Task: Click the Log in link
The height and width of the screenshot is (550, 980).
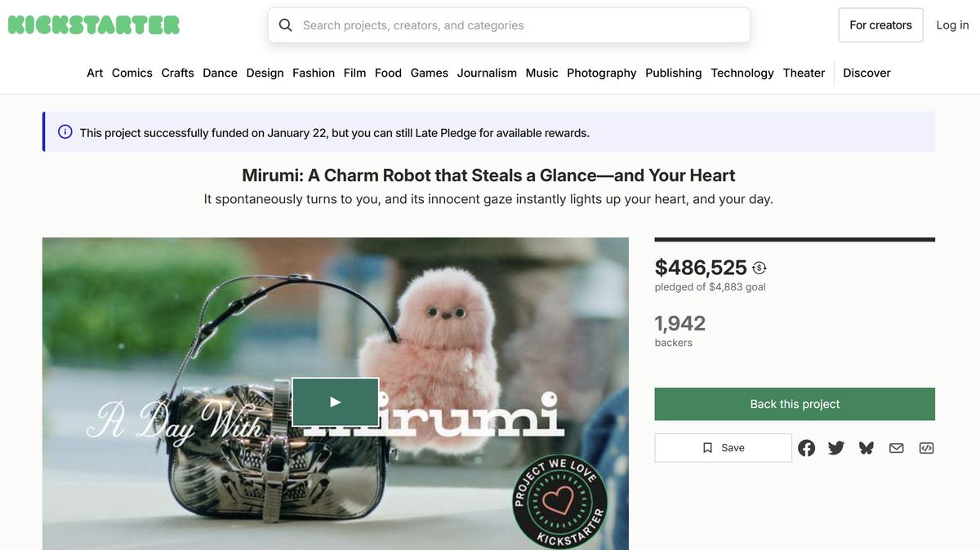Action: pyautogui.click(x=952, y=25)
